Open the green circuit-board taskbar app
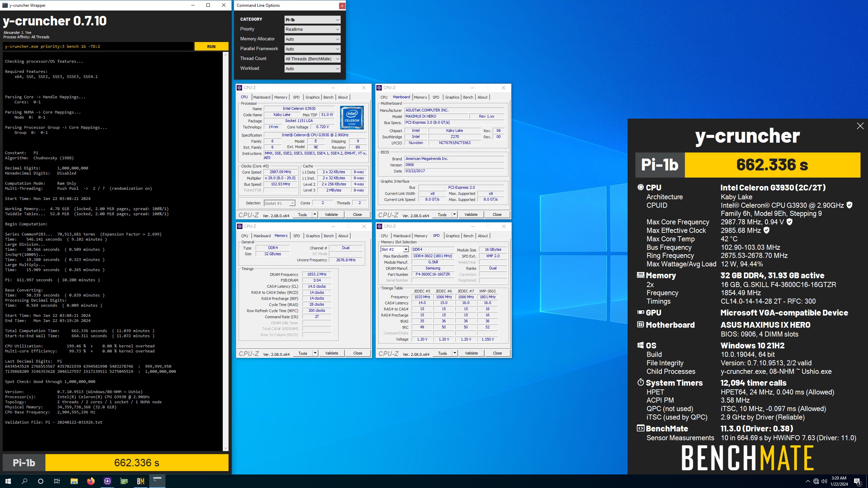868x488 pixels. point(124,481)
